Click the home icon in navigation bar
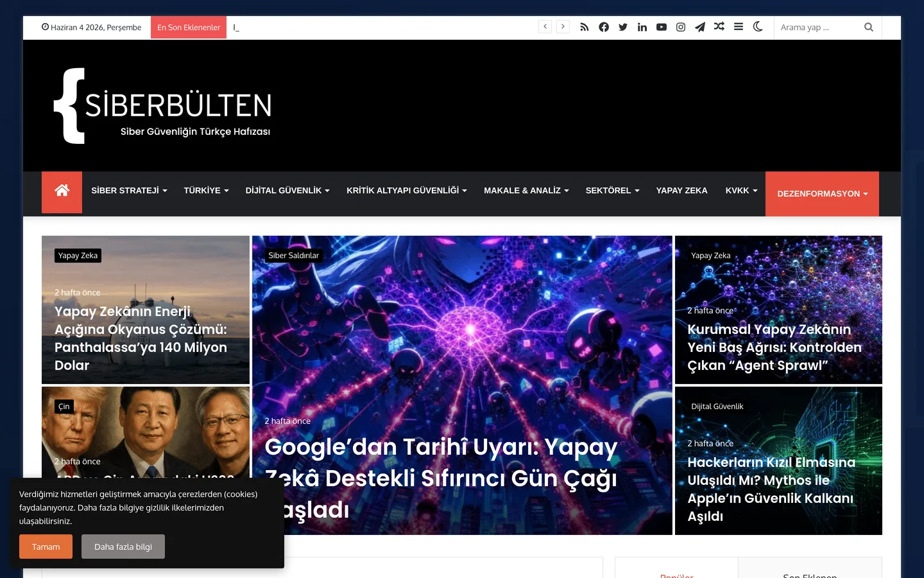This screenshot has height=578, width=924. coord(62,191)
